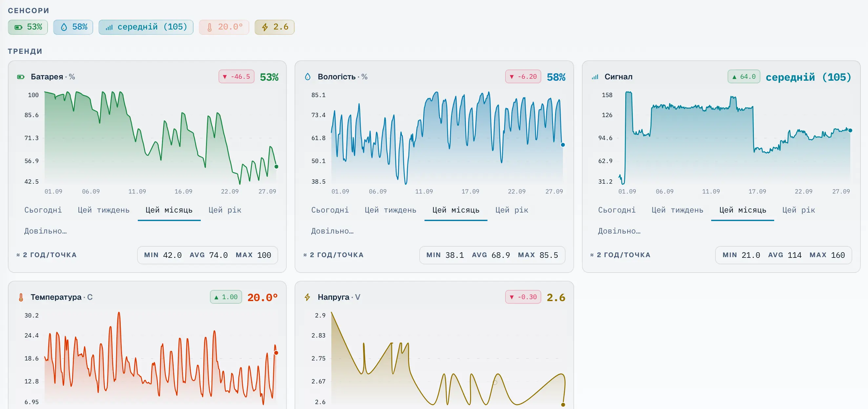Select Цей тиждень tab in Сигнал card

point(678,210)
